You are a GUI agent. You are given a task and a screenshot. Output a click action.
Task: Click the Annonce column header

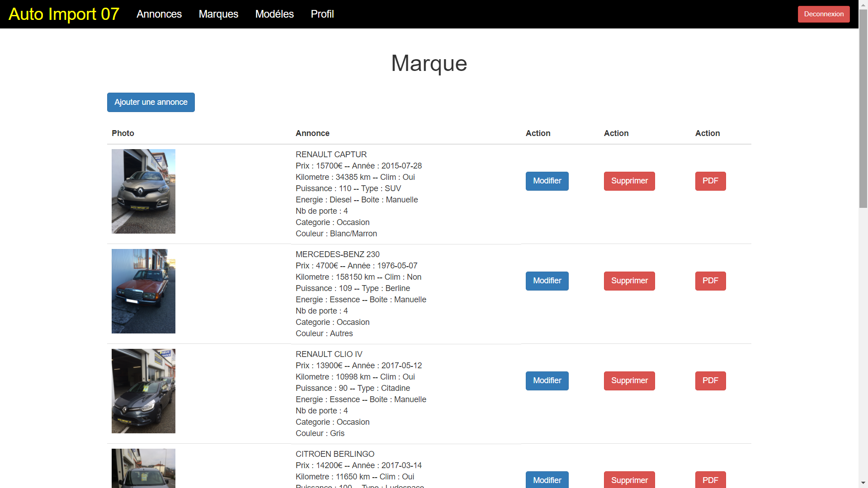pos(312,133)
